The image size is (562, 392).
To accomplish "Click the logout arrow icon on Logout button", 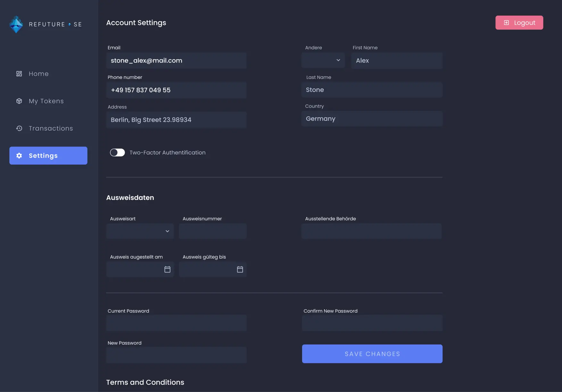I will tap(507, 22).
